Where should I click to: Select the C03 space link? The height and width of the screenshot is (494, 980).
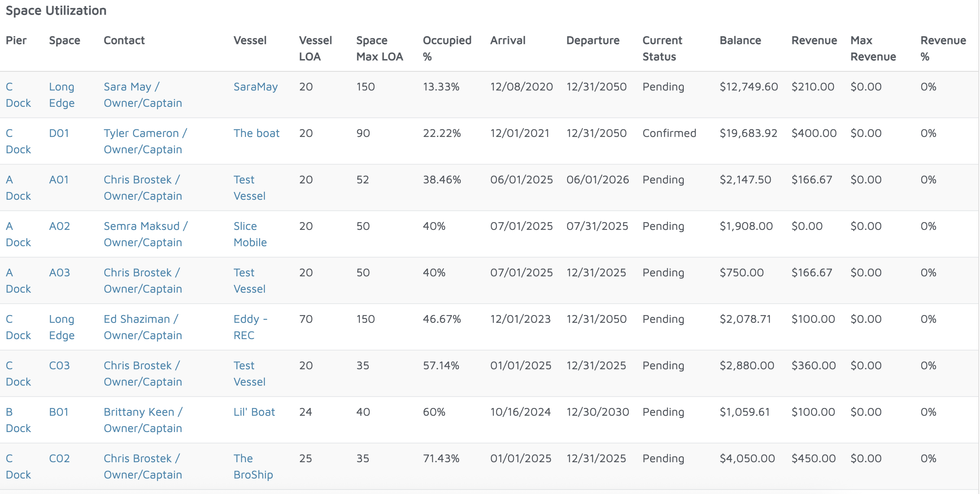(60, 366)
